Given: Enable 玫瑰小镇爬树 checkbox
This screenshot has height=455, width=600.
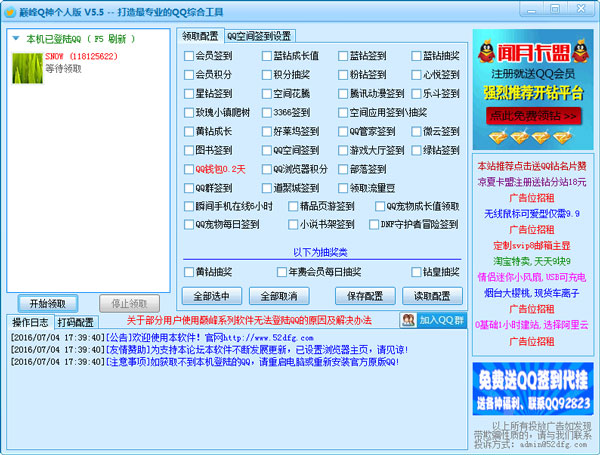Looking at the screenshot, I should 189,113.
